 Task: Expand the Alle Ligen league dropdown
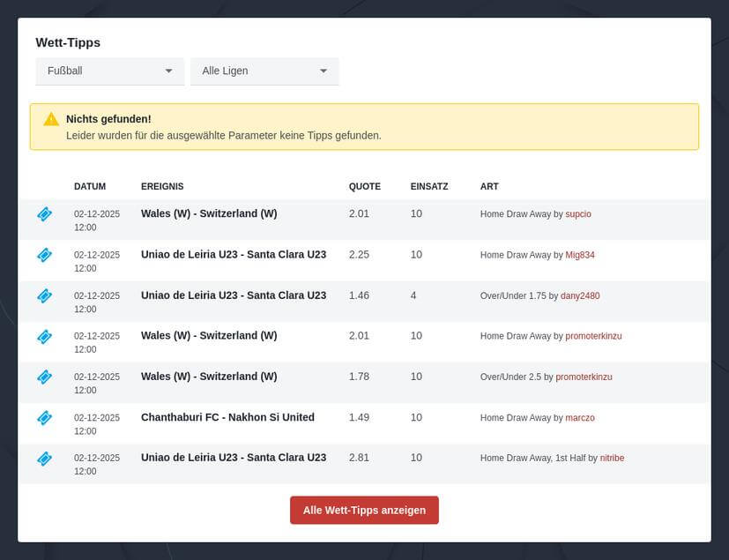click(264, 71)
